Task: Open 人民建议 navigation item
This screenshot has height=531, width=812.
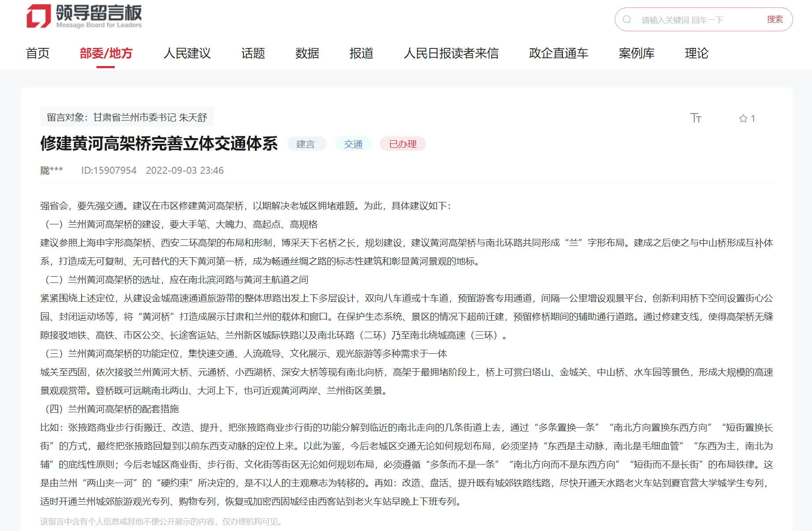Action: click(x=187, y=53)
